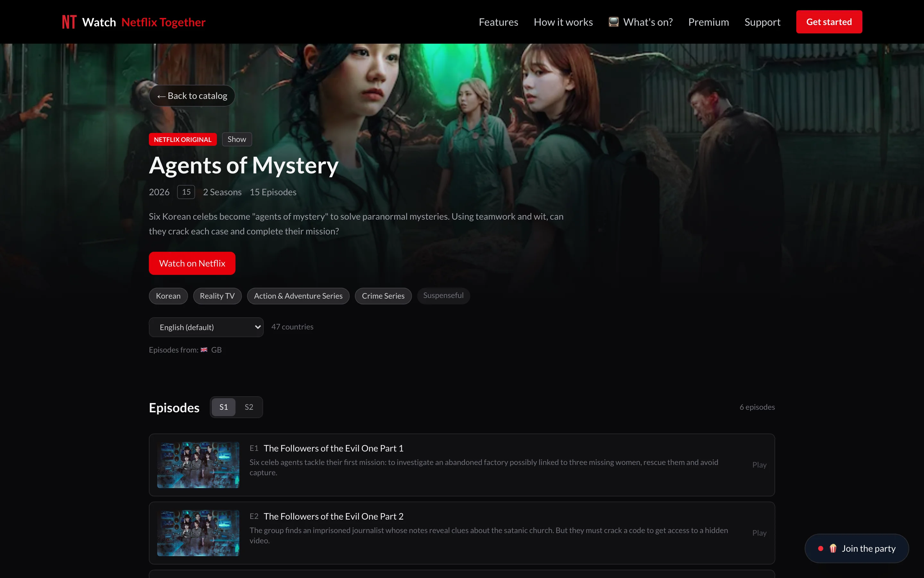The width and height of the screenshot is (924, 578).
Task: Click title The Followers of the Evil One Part 1
Action: coord(333,448)
